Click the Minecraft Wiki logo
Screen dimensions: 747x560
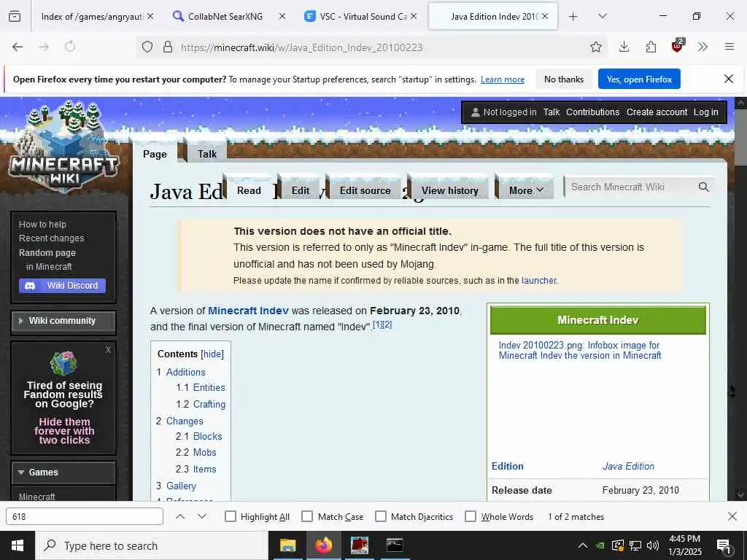[64, 145]
